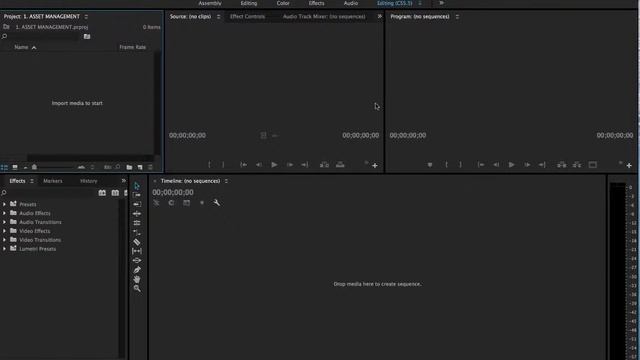Open timeline display settings wrench
Screen dimensions: 640x360
216,202
